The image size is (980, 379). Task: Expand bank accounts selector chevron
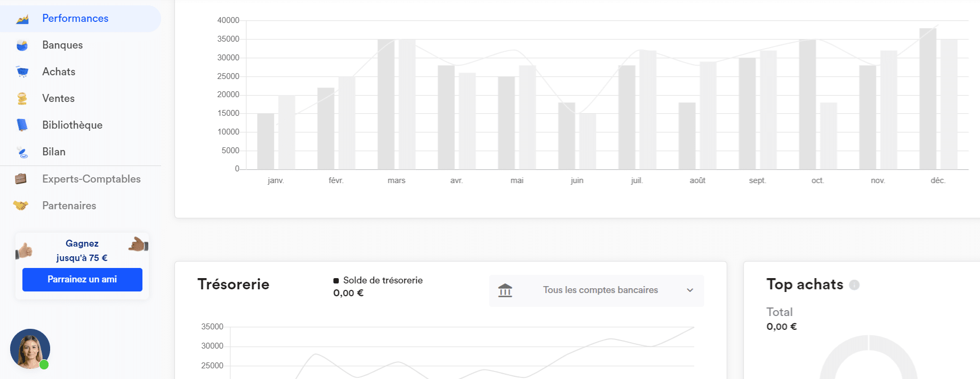(690, 290)
